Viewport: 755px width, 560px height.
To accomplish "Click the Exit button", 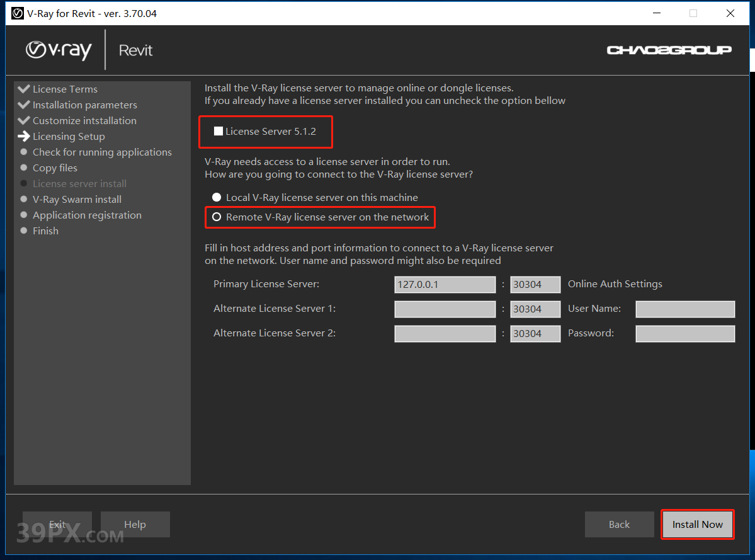I will click(57, 524).
